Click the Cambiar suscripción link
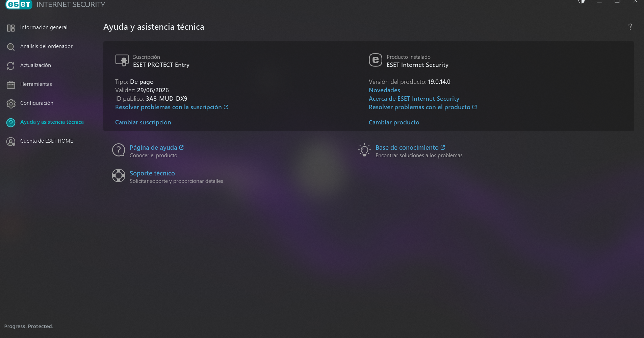 (x=143, y=122)
